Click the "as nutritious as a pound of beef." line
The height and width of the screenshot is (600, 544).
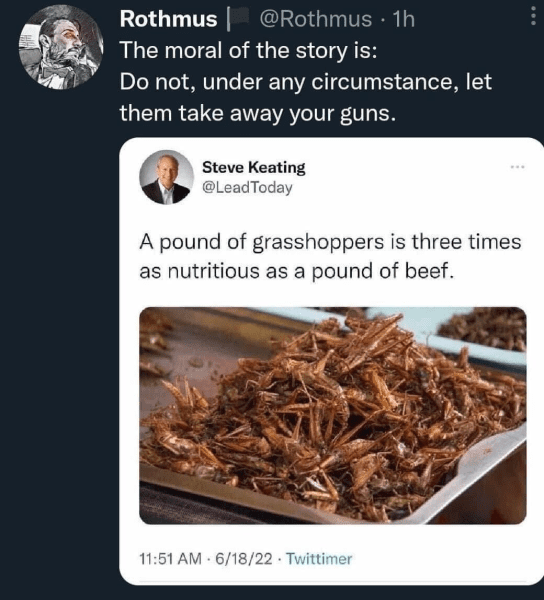[297, 271]
